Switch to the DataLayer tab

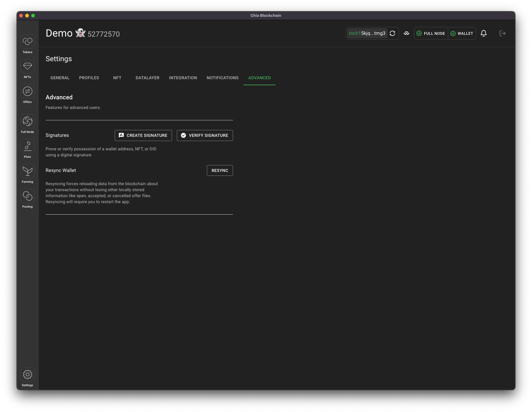(147, 78)
